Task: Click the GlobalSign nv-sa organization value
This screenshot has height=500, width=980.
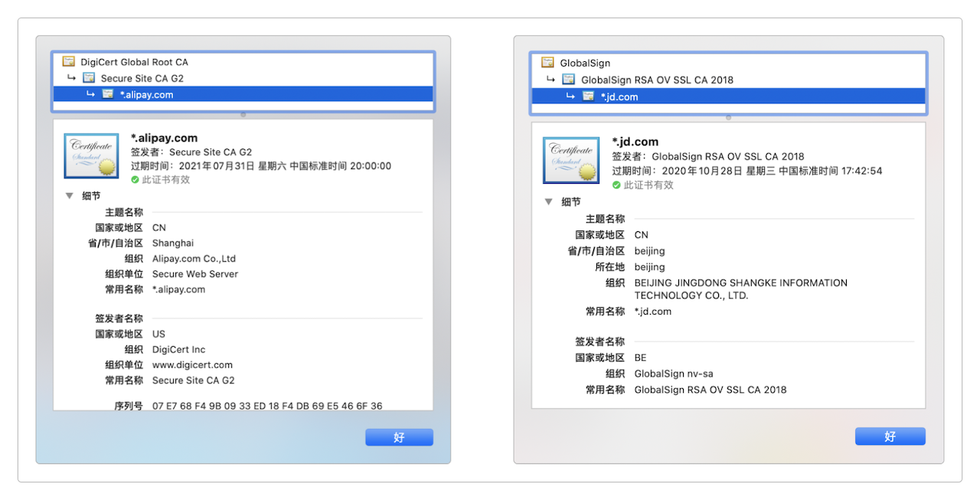Action: pos(674,374)
